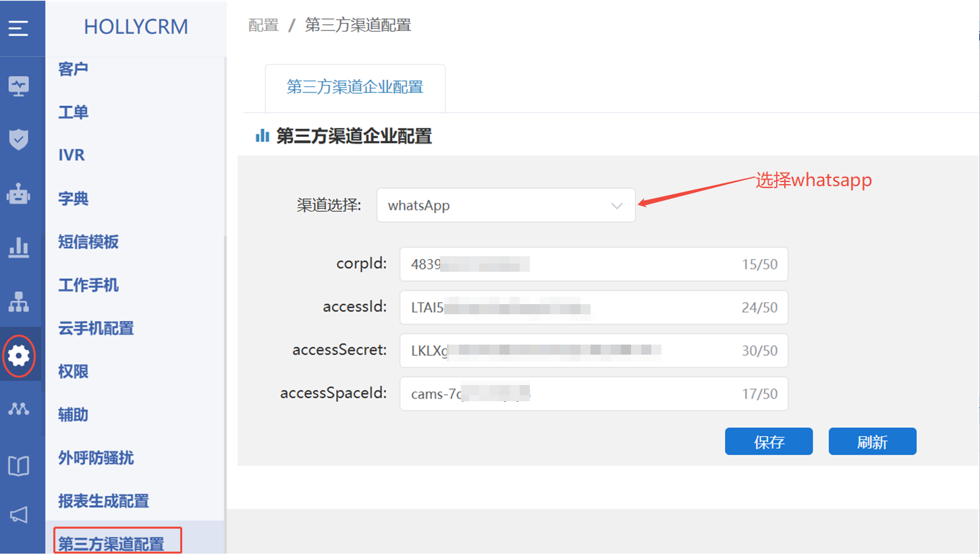Click the 第三方渠道配置 breadcrumb text
This screenshot has height=557, width=980.
pyautogui.click(x=358, y=26)
